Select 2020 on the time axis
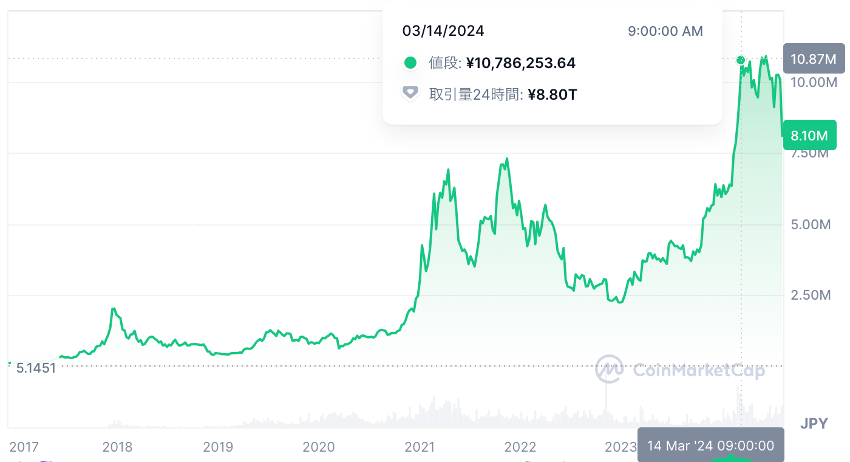The width and height of the screenshot is (850, 462). (x=319, y=447)
